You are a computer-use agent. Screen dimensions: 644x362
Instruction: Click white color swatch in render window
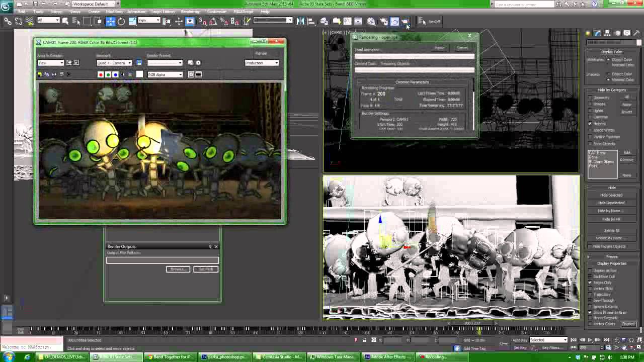coord(139,74)
